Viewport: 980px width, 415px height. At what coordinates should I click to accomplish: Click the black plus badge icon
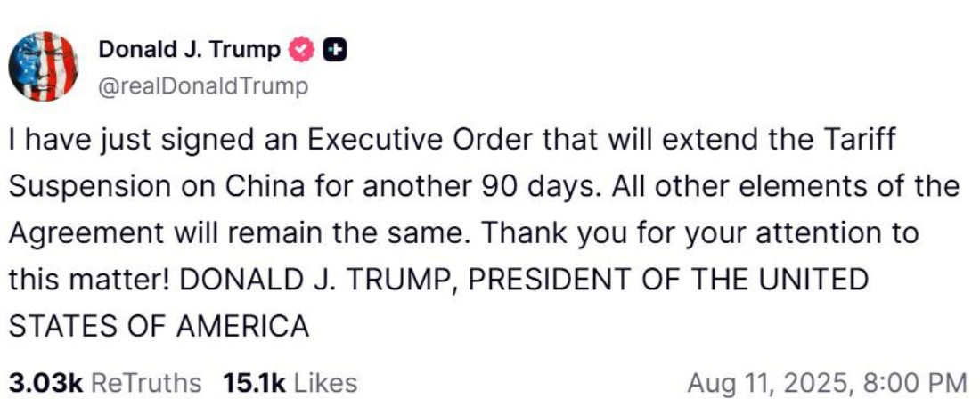334,51
